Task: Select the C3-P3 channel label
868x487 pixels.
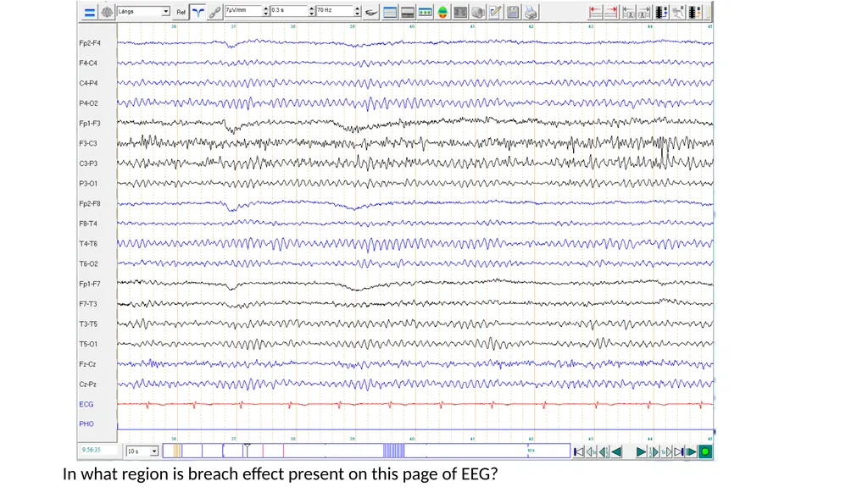Action: (x=88, y=163)
